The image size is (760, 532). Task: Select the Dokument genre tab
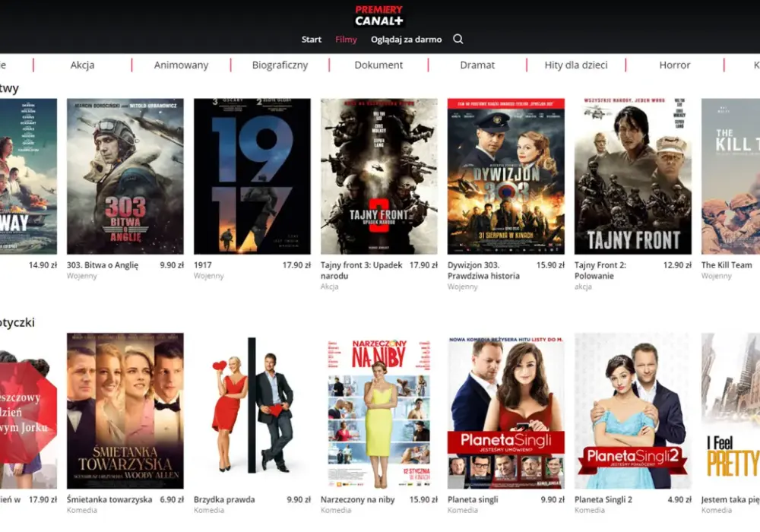click(378, 65)
